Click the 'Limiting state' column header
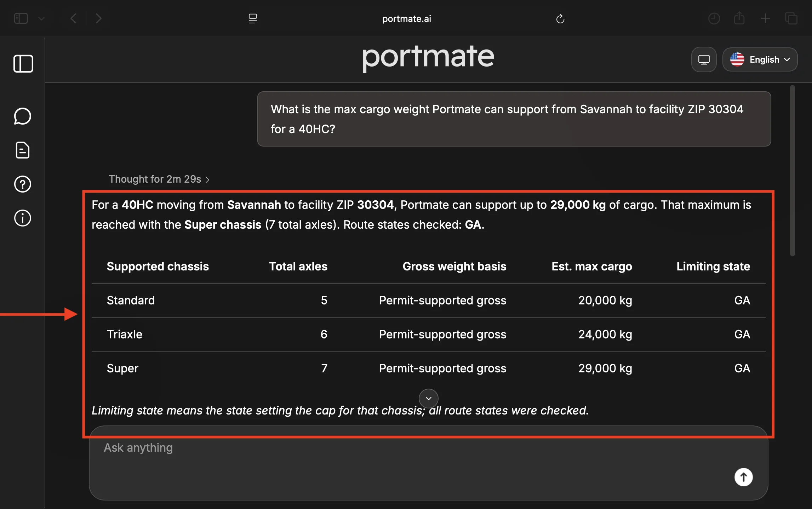Viewport: 812px width, 509px height. pyautogui.click(x=713, y=266)
